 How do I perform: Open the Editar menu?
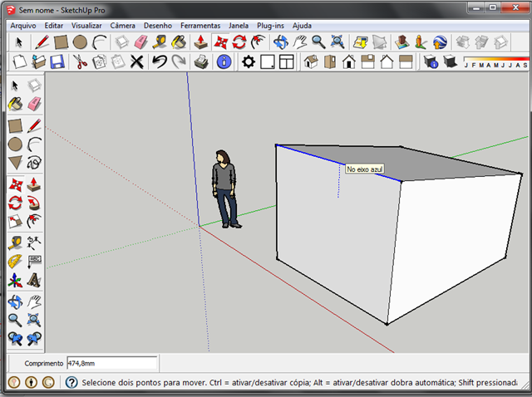pyautogui.click(x=53, y=26)
